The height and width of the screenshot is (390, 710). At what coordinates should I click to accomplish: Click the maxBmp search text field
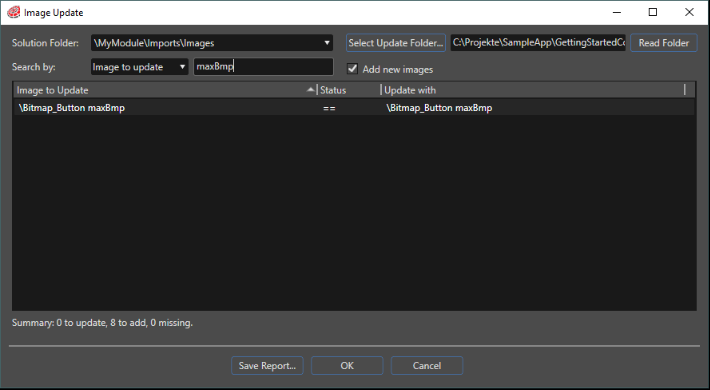coord(264,67)
